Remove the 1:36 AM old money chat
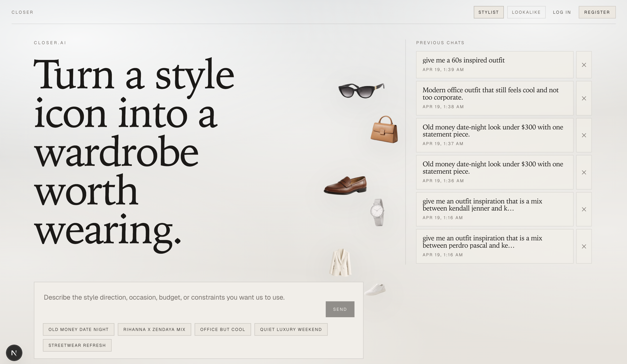This screenshot has height=364, width=627. click(584, 172)
